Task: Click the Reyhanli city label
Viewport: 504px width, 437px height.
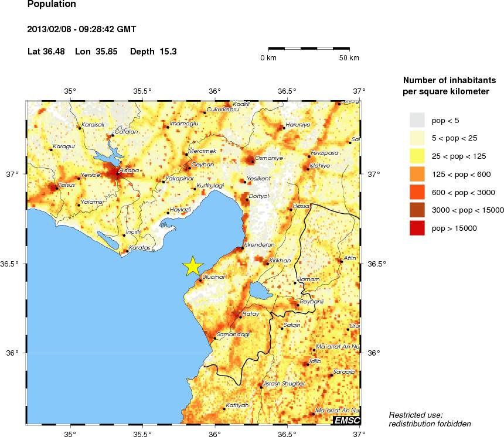Action: click(x=311, y=301)
